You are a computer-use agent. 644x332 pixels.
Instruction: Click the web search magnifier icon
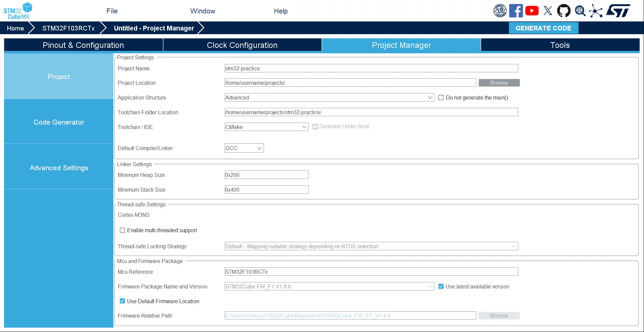click(x=580, y=10)
